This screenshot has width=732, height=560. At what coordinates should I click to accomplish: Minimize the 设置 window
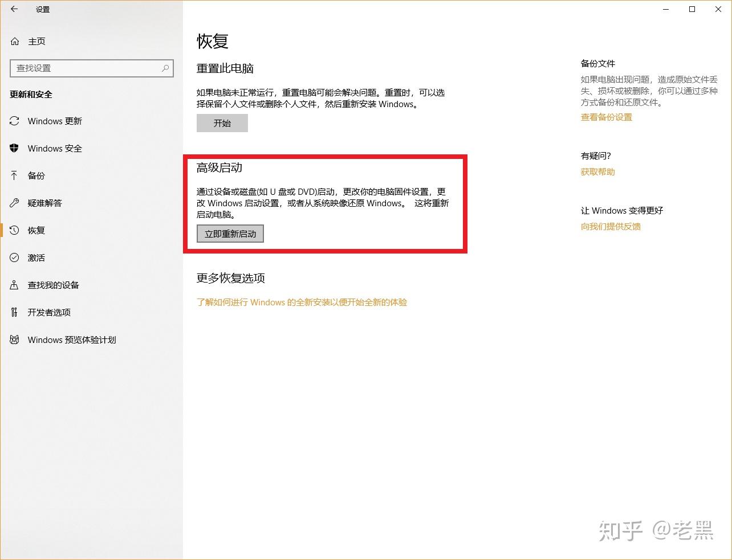pyautogui.click(x=666, y=9)
